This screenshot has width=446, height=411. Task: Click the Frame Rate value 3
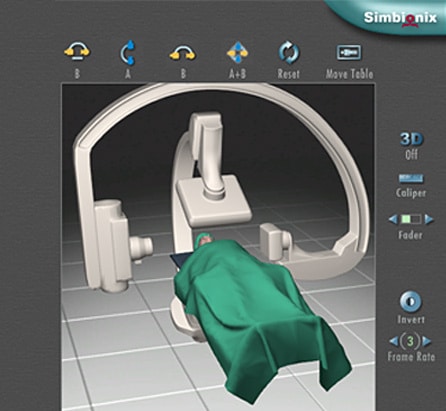(410, 341)
